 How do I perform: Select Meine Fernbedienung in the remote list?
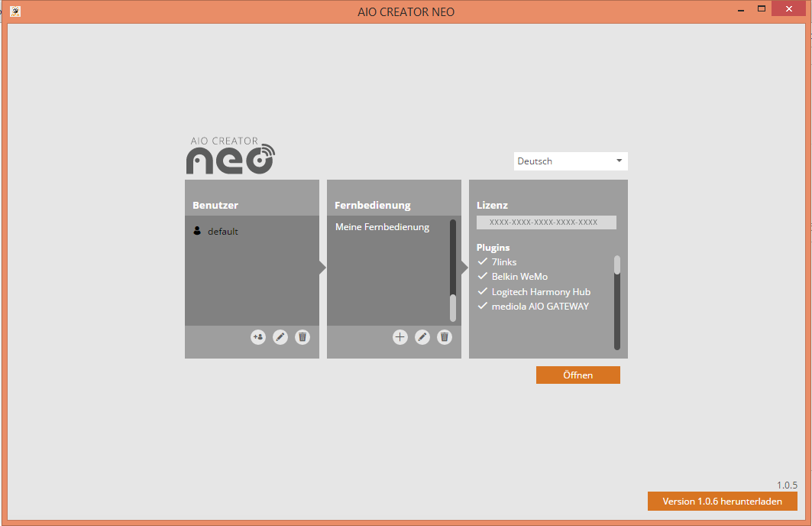point(382,227)
